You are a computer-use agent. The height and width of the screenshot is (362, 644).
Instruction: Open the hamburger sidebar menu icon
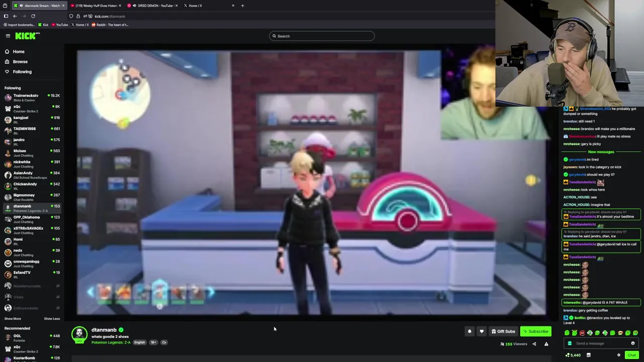8,36
